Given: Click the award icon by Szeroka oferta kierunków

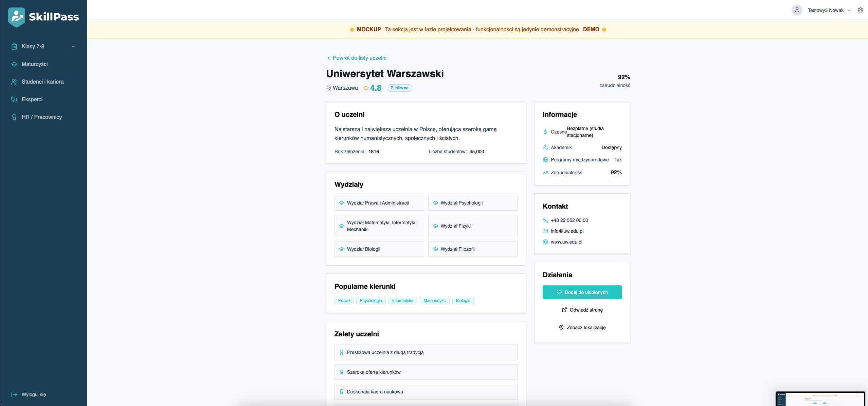Looking at the screenshot, I should click(342, 372).
